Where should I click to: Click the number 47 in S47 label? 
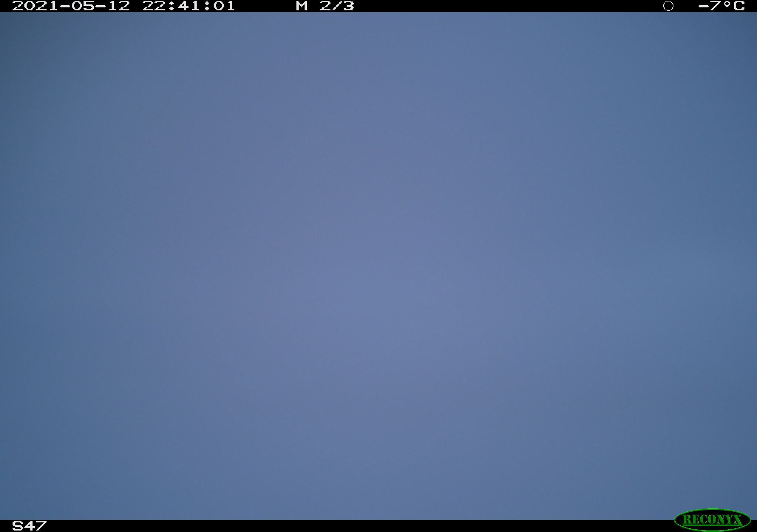[x=35, y=526]
